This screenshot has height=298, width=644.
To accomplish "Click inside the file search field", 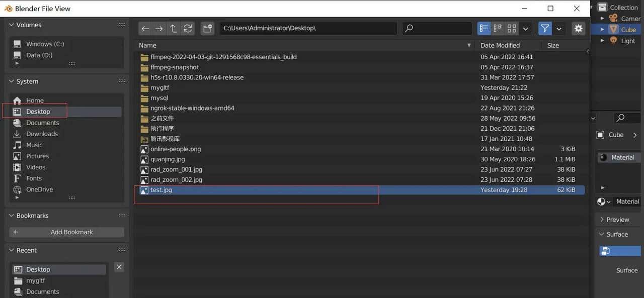I will pyautogui.click(x=443, y=28).
